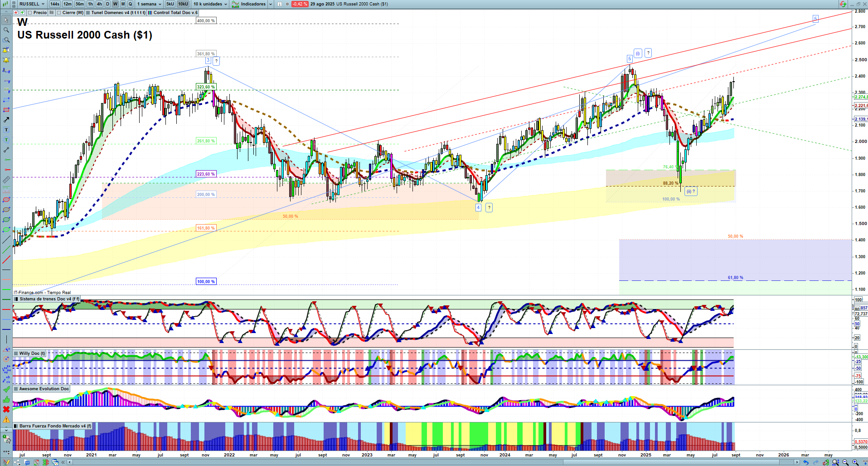This screenshot has width=868, height=466.
Task: Select the brown ellipse drawing tool
Action: click(x=6, y=210)
